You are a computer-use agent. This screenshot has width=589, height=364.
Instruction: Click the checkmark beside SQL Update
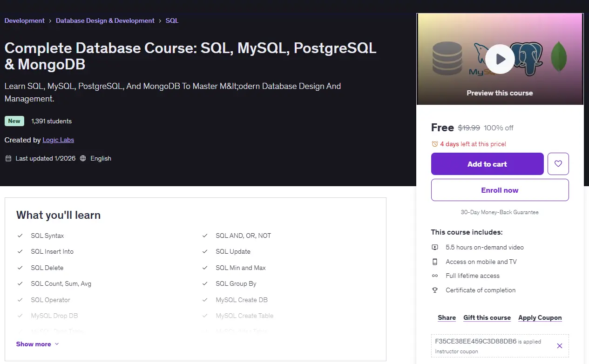205,251
